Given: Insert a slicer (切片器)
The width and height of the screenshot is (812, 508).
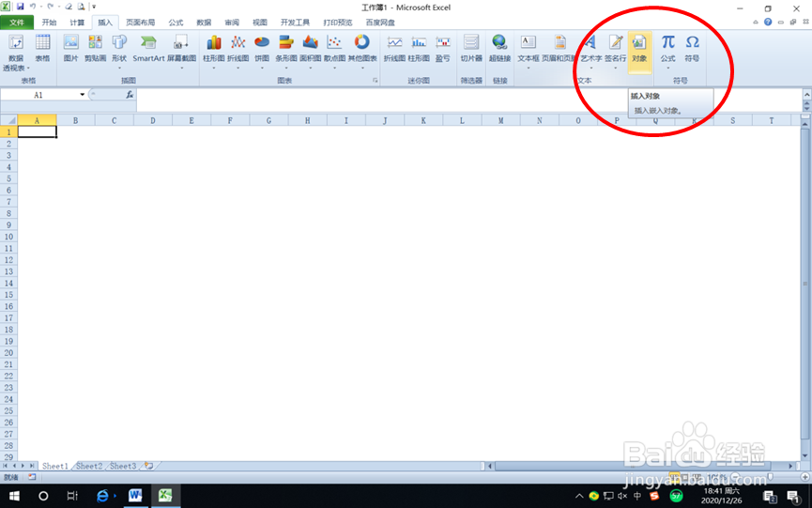Looking at the screenshot, I should coord(471,49).
